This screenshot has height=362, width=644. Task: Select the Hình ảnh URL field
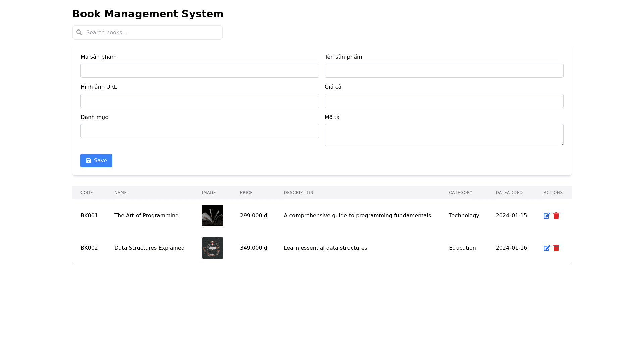200,101
